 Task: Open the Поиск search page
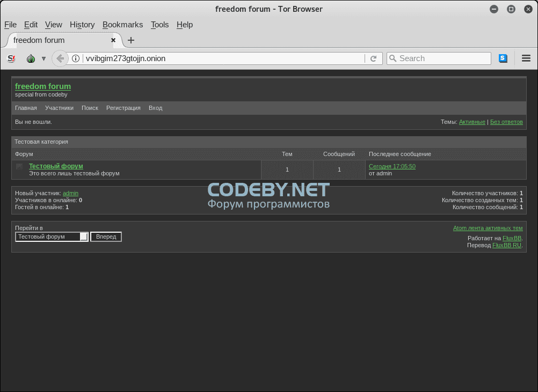90,108
